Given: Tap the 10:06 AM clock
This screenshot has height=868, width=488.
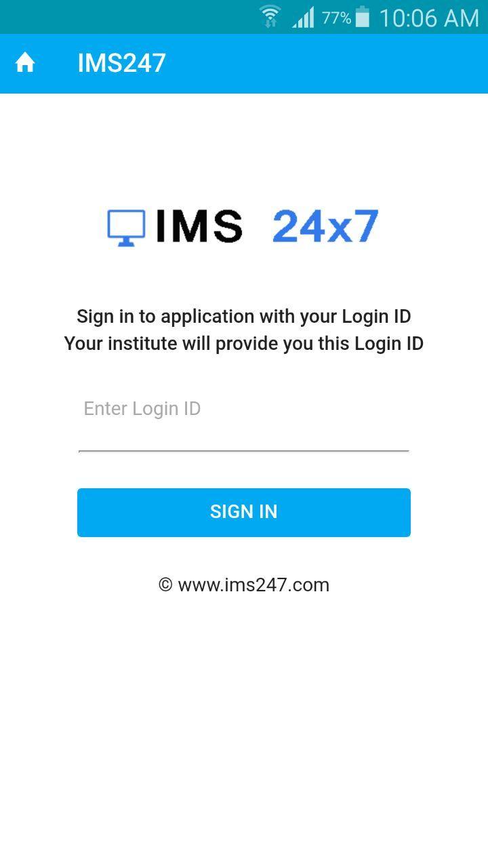Looking at the screenshot, I should tap(429, 18).
